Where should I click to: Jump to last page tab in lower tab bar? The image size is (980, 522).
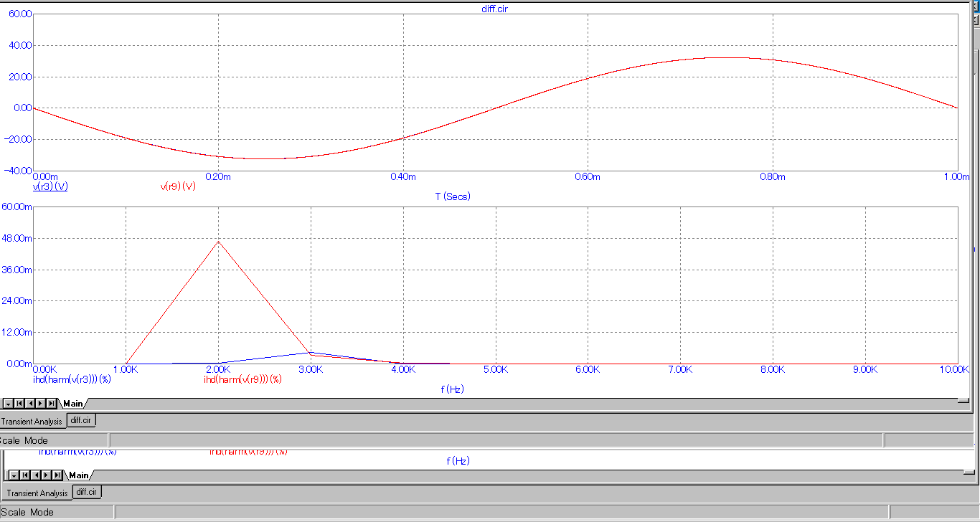coord(56,475)
